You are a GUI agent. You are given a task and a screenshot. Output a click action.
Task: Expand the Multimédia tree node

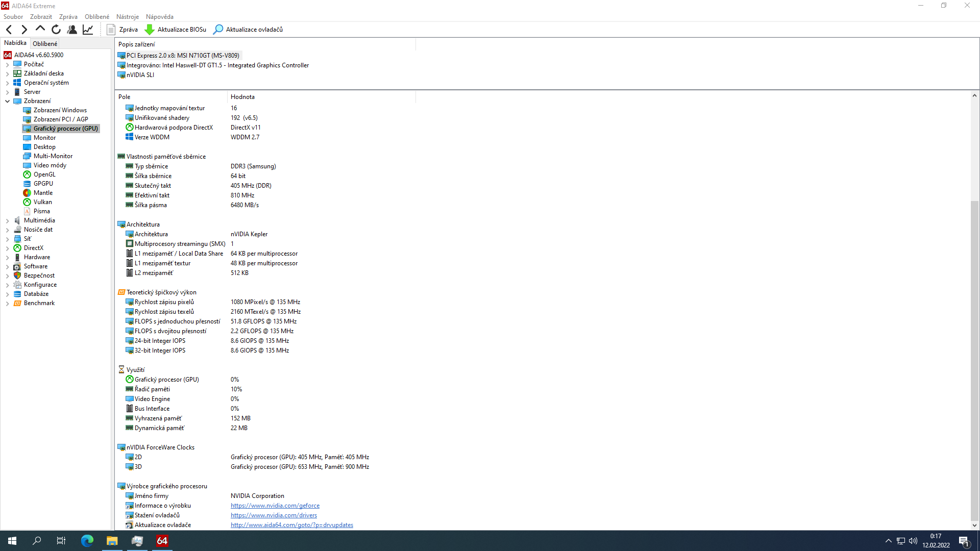(8, 221)
